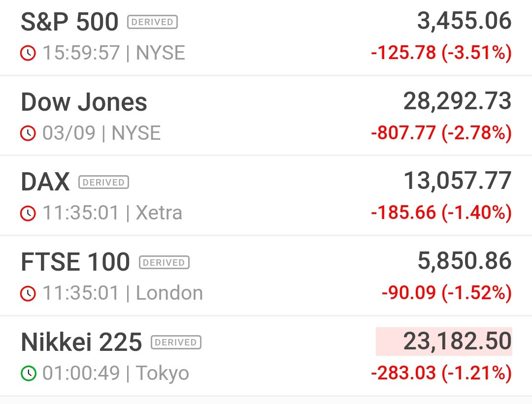
Task: Open the Nikkei 225 index name
Action: click(81, 342)
